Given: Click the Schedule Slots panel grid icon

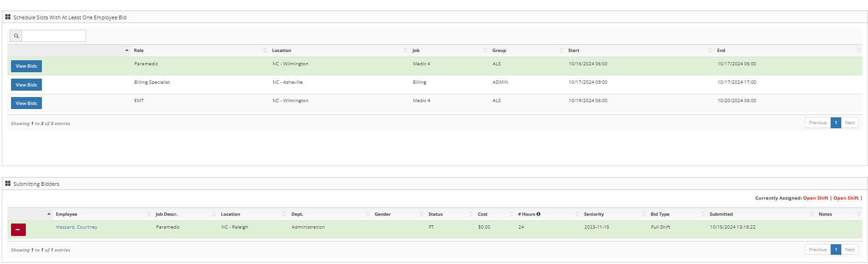Looking at the screenshot, I should pos(8,17).
